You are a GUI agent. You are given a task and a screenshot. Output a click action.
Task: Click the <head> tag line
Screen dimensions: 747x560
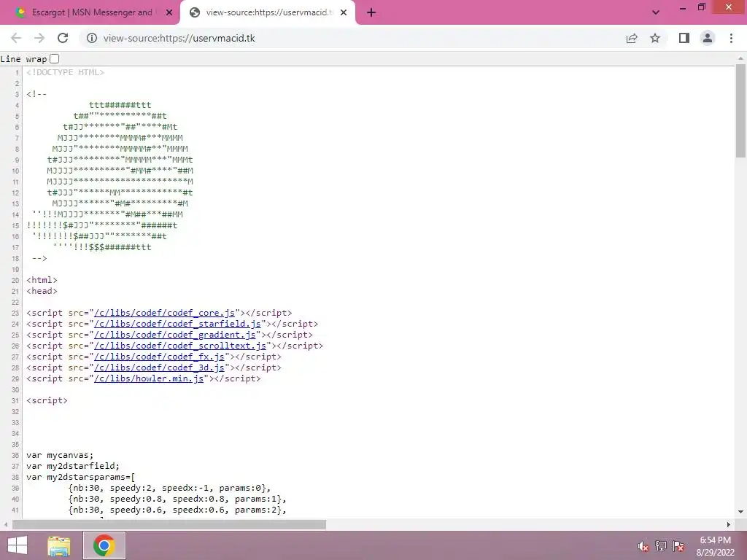42,291
